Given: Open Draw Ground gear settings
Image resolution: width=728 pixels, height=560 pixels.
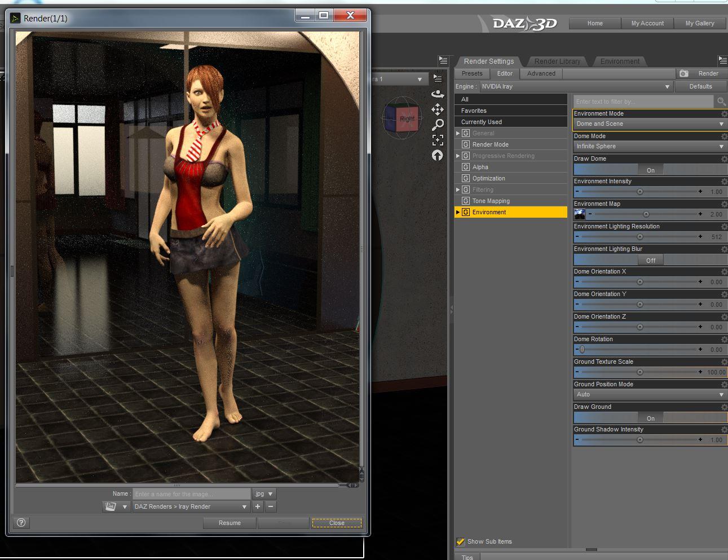Looking at the screenshot, I should click(x=724, y=407).
